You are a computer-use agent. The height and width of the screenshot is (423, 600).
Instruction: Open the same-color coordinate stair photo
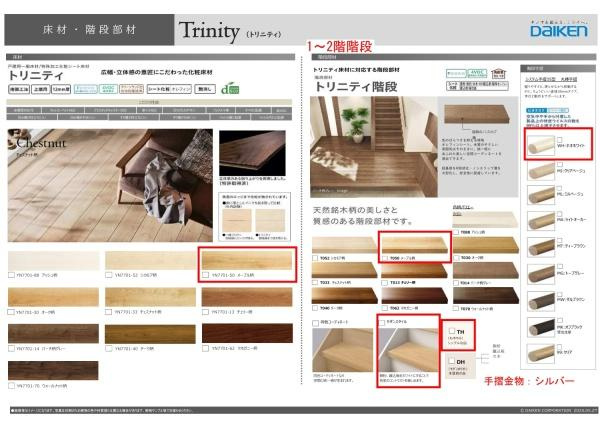point(342,350)
